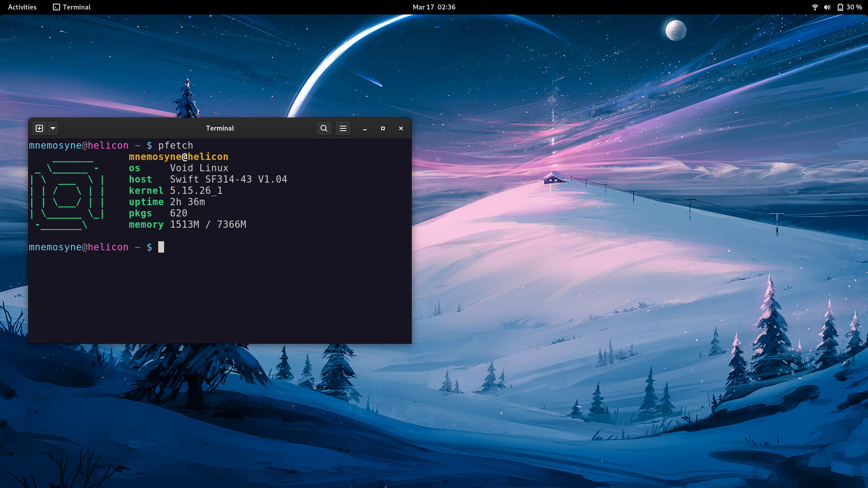Click the yellow mnemosyne@helicon header
868x488 pixels.
[179, 157]
